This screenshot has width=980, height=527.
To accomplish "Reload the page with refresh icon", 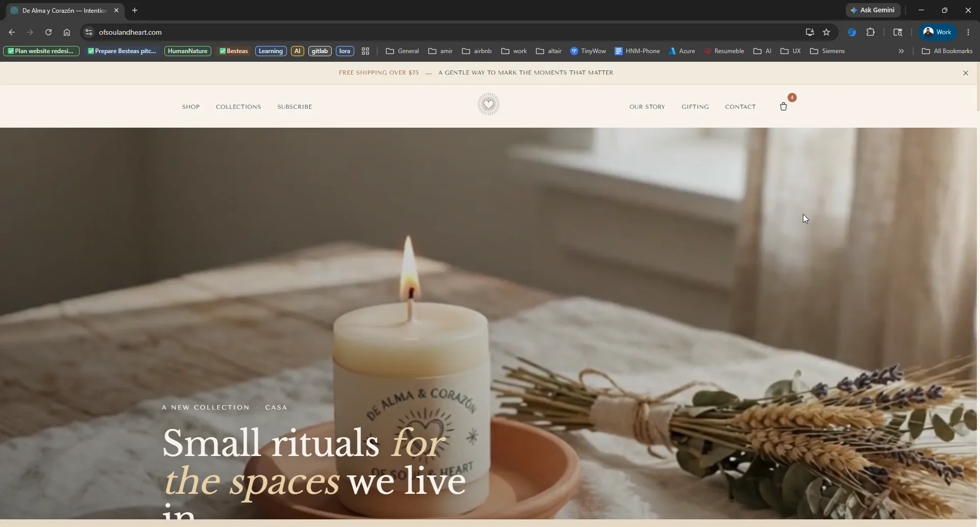I will tap(48, 32).
